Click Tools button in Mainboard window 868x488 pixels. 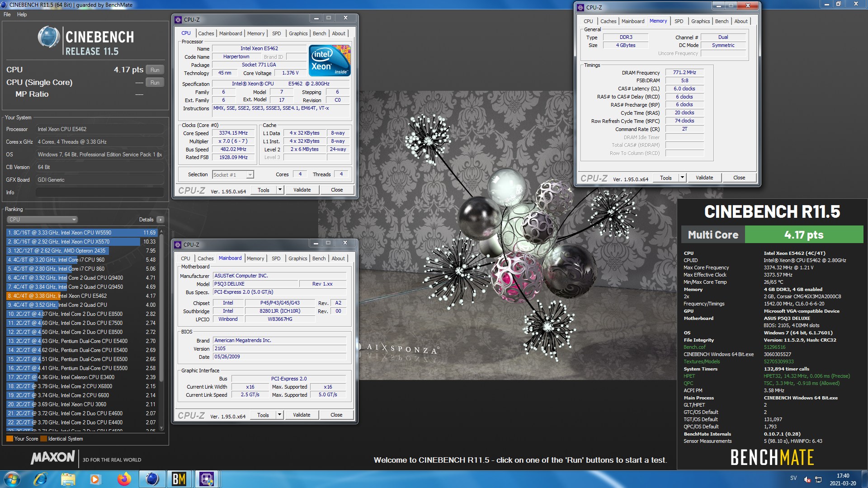(x=263, y=415)
